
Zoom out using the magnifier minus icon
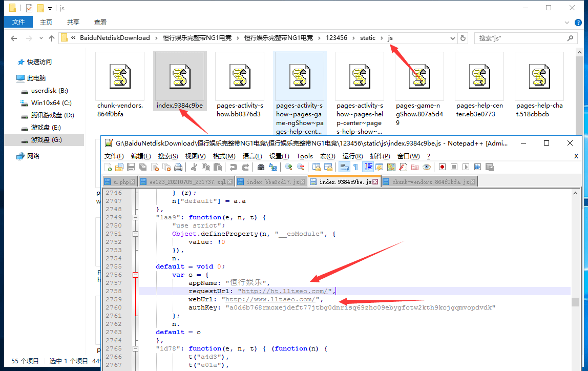coord(300,167)
